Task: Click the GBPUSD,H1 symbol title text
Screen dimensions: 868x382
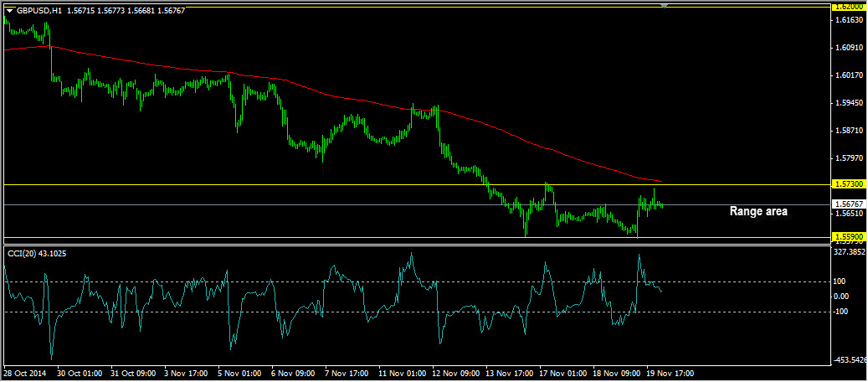Action: point(39,10)
